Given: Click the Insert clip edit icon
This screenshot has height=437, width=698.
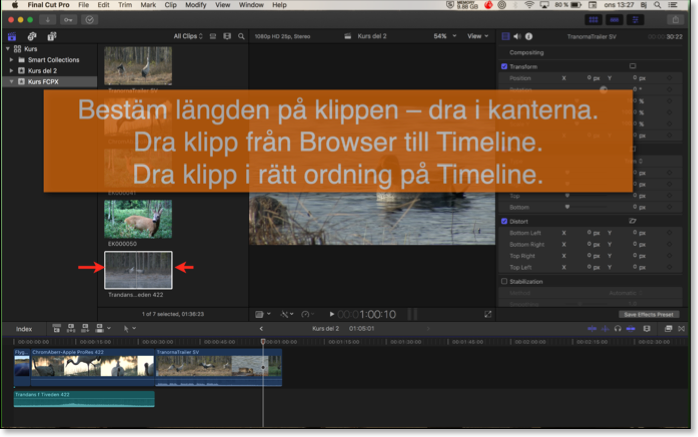Looking at the screenshot, I should [x=71, y=328].
